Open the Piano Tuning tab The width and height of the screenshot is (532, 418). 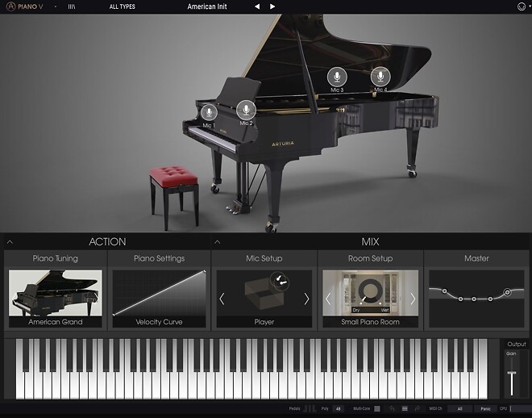point(56,258)
